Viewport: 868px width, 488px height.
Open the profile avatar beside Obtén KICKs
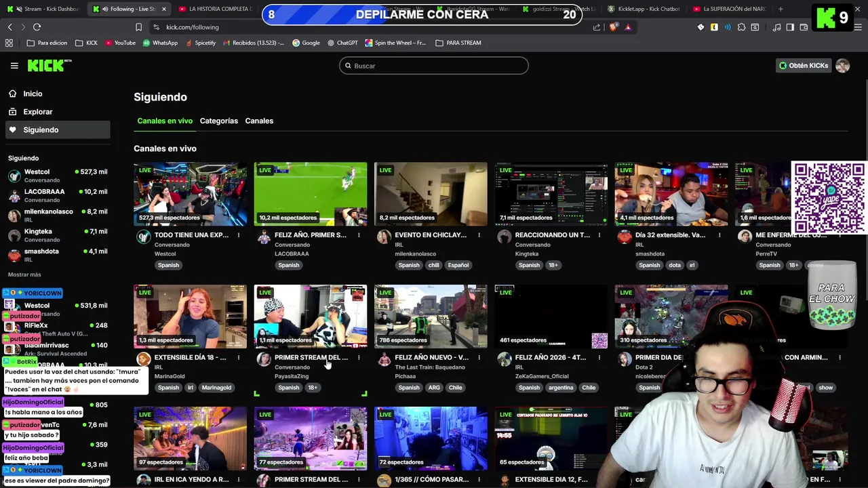pyautogui.click(x=842, y=66)
